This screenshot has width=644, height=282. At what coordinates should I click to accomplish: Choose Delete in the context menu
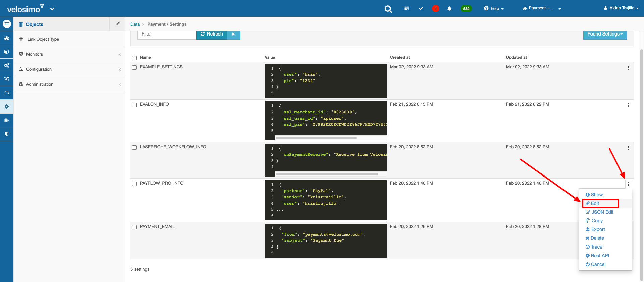pos(595,238)
